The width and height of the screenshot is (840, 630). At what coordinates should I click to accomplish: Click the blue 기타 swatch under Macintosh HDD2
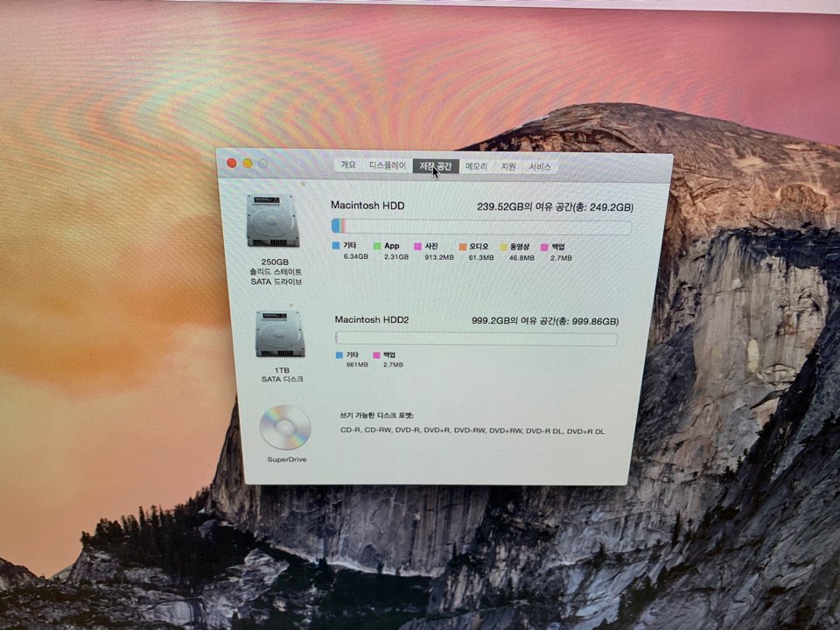[339, 355]
